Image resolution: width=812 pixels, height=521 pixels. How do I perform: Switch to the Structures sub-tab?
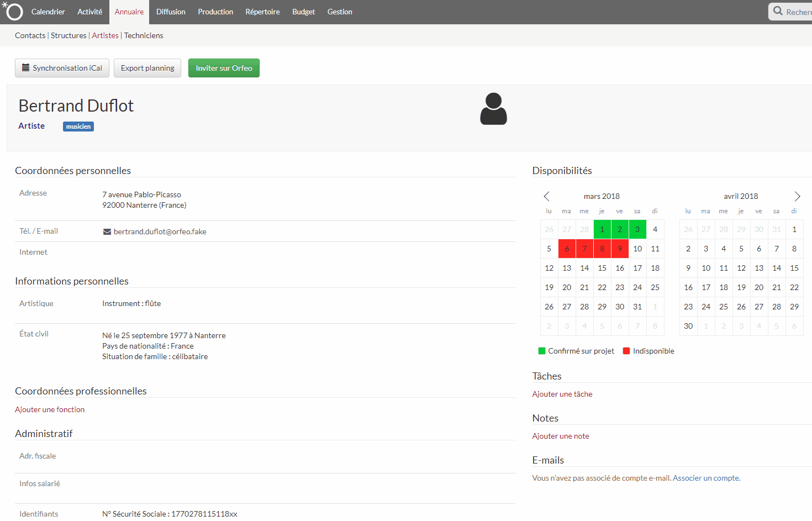tap(68, 35)
